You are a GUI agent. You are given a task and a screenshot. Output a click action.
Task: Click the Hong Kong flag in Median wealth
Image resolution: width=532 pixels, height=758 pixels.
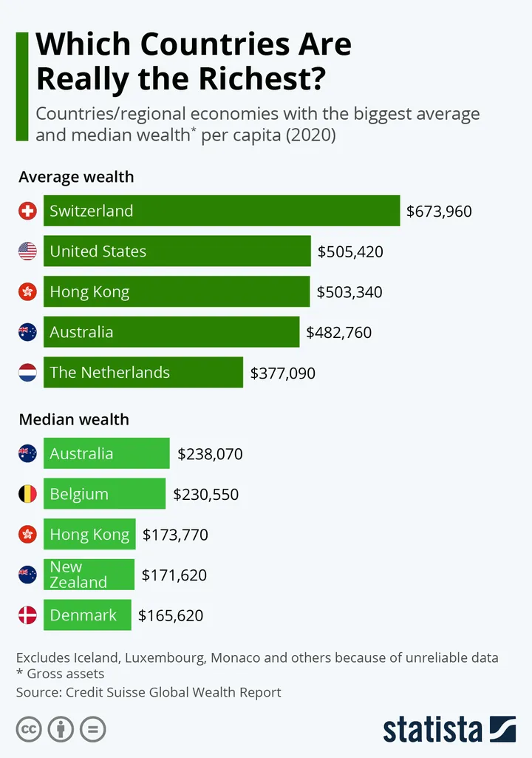(27, 535)
